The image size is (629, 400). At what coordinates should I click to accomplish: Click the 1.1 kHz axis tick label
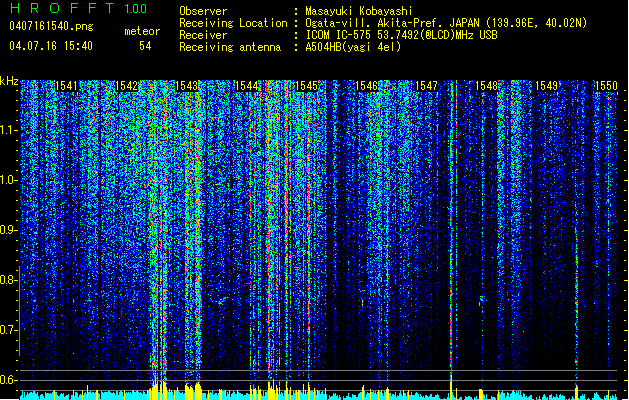click(8, 130)
